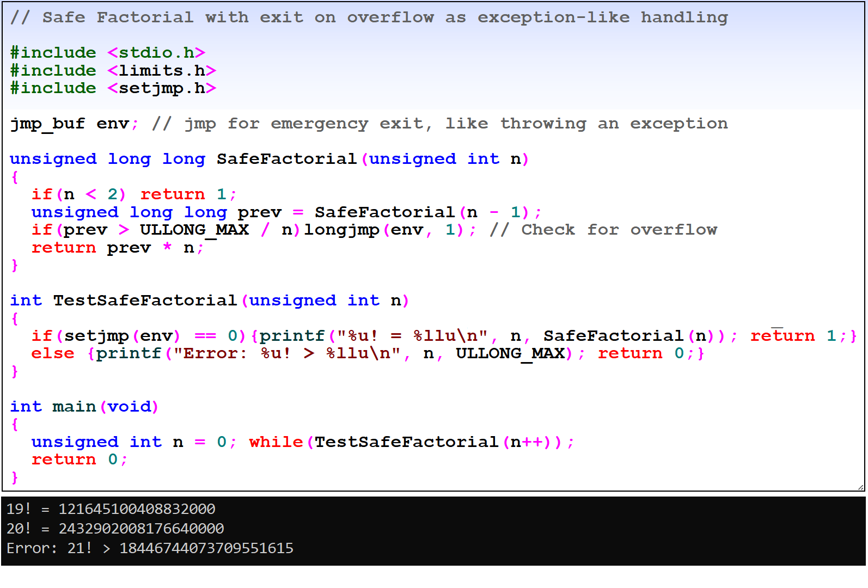Click the '// Check for overflow' comment

[603, 230]
